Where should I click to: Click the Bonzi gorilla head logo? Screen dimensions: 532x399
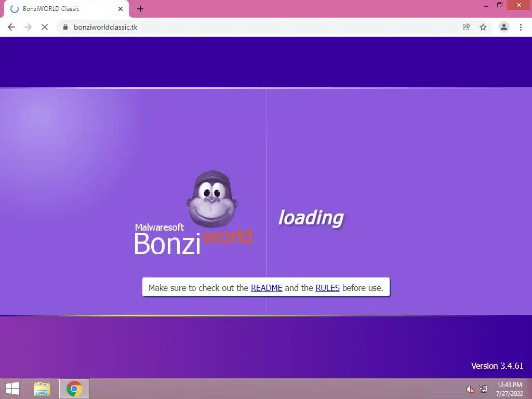coord(212,199)
